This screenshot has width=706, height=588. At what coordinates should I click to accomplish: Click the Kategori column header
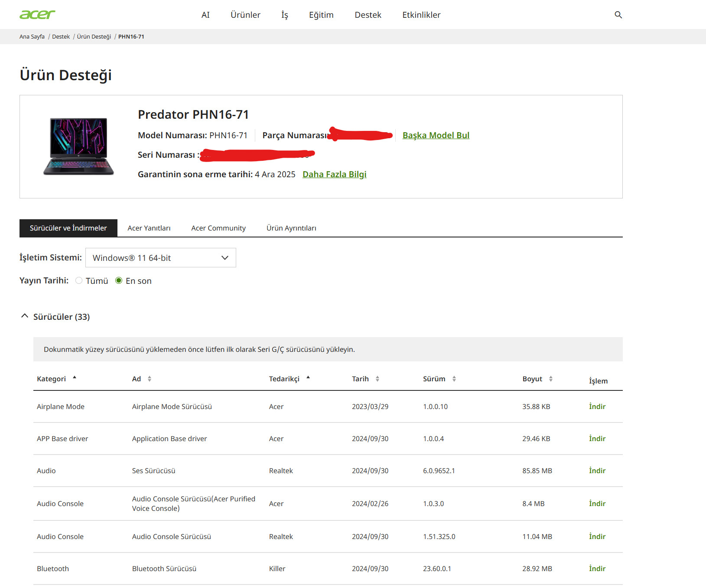[x=51, y=379]
